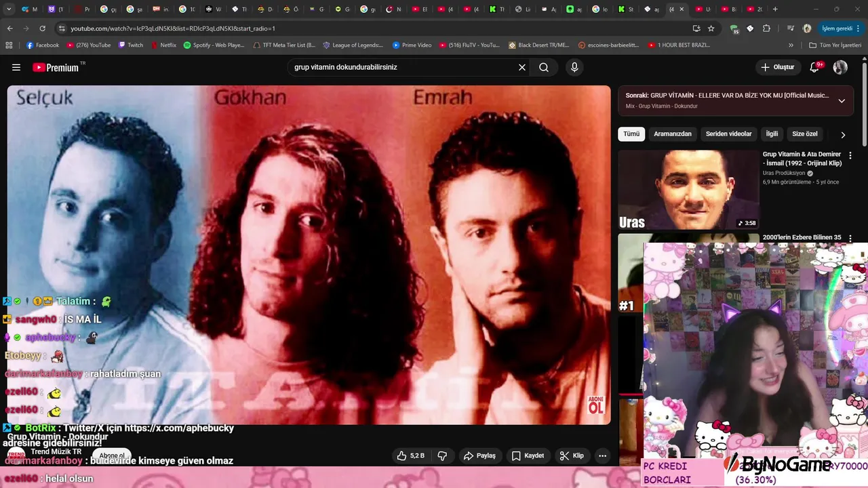Image resolution: width=868 pixels, height=488 pixels.
Task: Click Grup Vitamin & Ata Demirer video title
Action: pyautogui.click(x=802, y=159)
